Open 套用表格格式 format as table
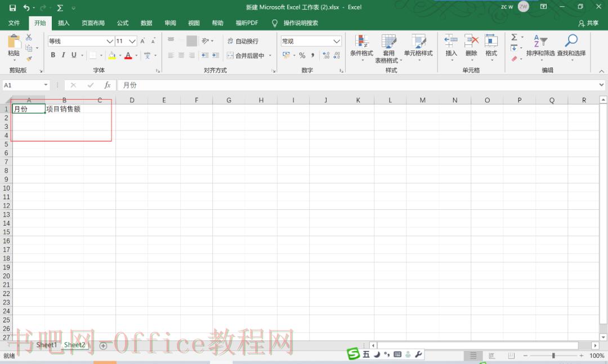The width and height of the screenshot is (608, 364). point(388,48)
